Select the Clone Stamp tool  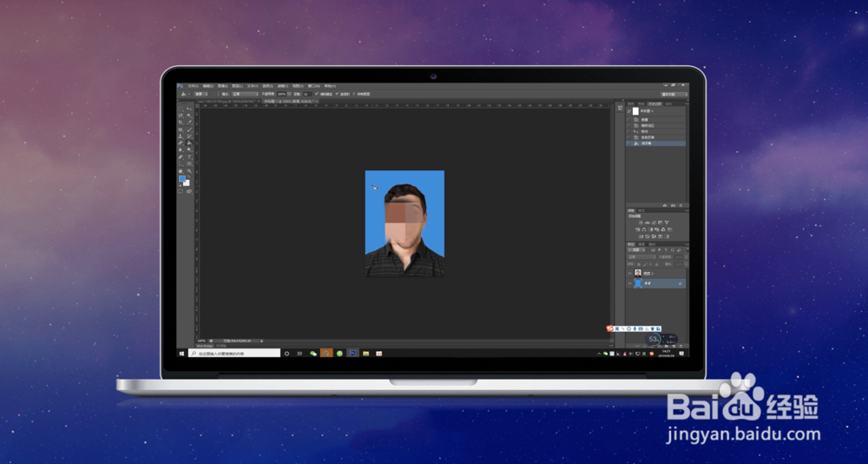pos(181,136)
